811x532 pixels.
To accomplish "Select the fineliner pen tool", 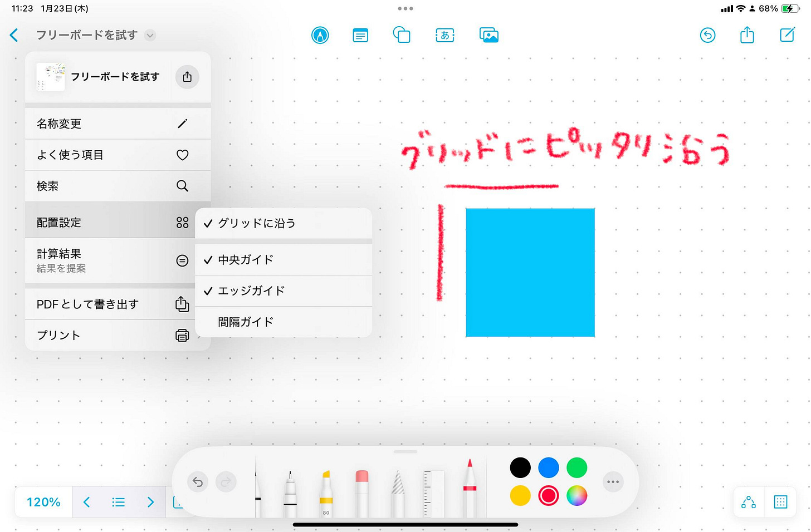I will point(290,494).
